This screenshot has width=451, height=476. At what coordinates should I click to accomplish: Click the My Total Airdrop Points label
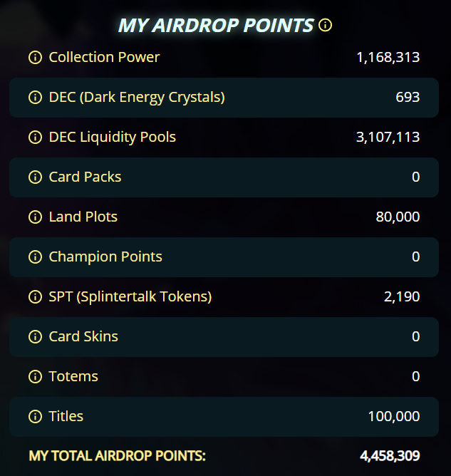point(117,456)
